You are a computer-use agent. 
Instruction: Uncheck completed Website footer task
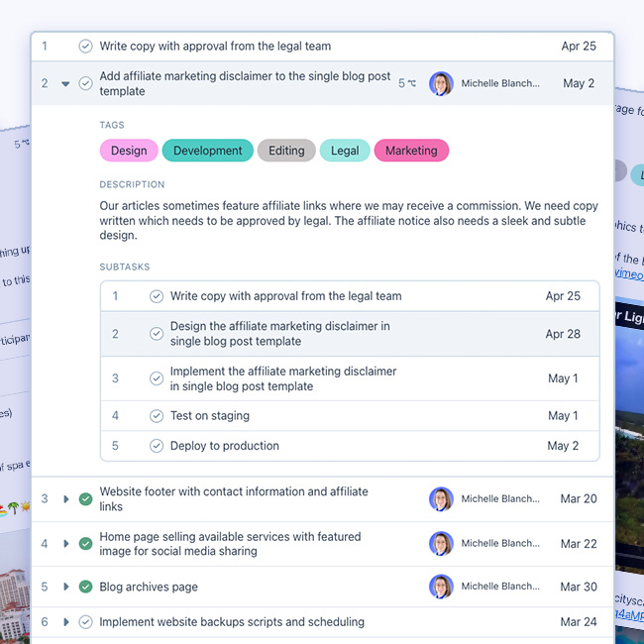point(85,499)
